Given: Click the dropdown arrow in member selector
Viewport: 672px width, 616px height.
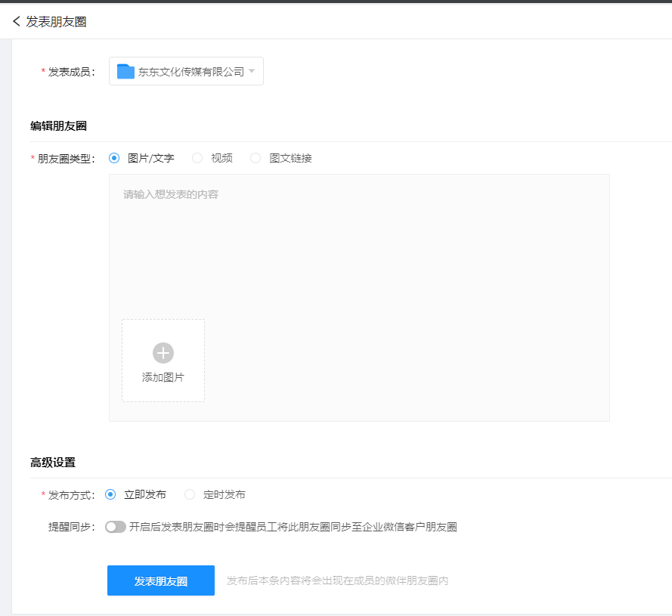Looking at the screenshot, I should 252,70.
